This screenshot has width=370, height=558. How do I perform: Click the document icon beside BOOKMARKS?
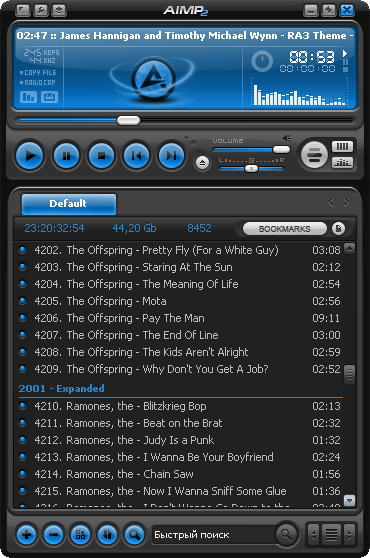click(x=338, y=228)
